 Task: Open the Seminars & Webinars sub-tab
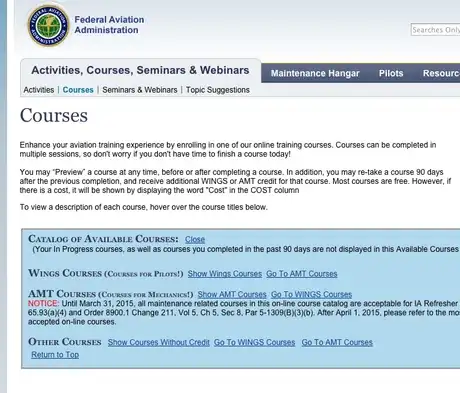140,90
